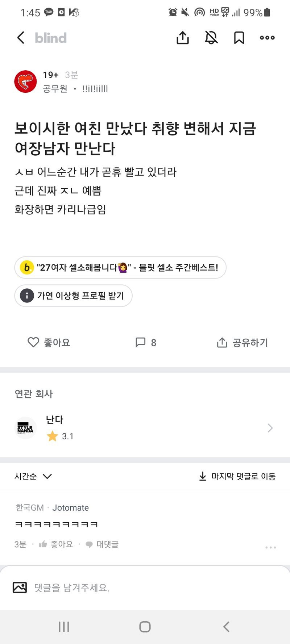Screen dimensions: 290x644
Task: Tap 공유하기 share button
Action: click(242, 342)
